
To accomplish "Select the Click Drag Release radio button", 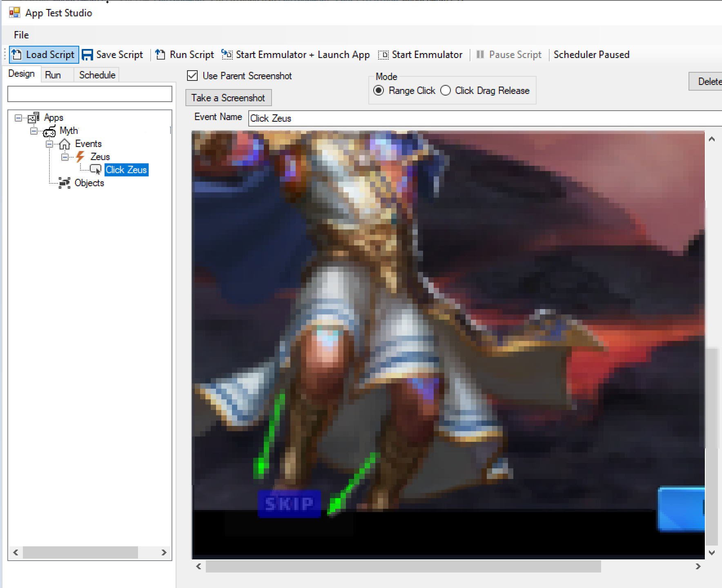I will [x=446, y=90].
